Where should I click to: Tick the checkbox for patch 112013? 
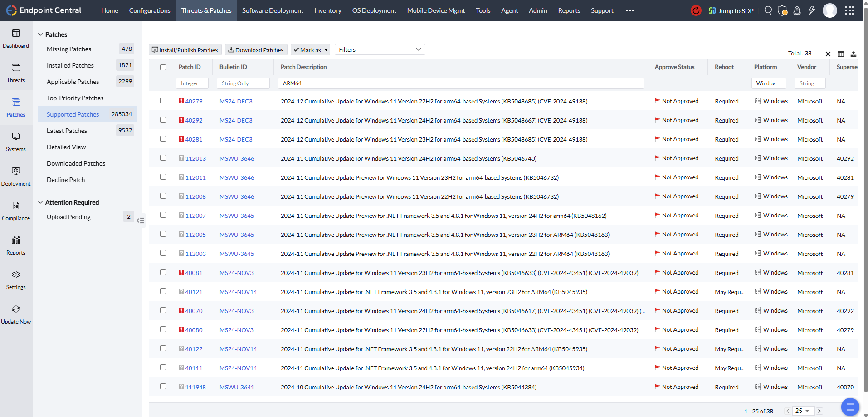[x=163, y=158]
